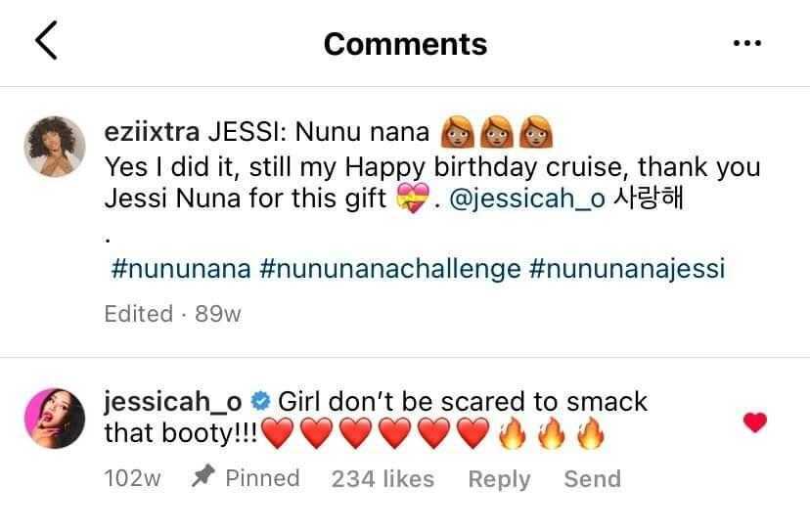Tap the Comments header title
Image resolution: width=810 pixels, height=532 pixels.
coord(405,43)
